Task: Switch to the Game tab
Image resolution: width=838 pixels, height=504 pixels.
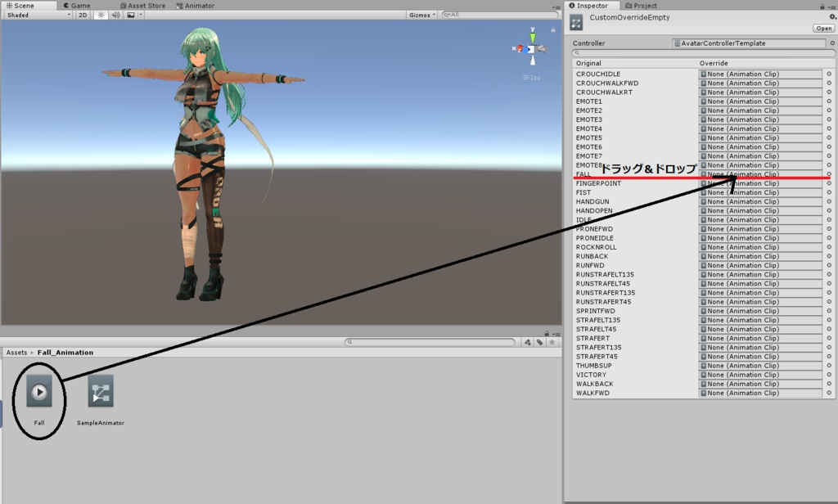Action: 78,5
